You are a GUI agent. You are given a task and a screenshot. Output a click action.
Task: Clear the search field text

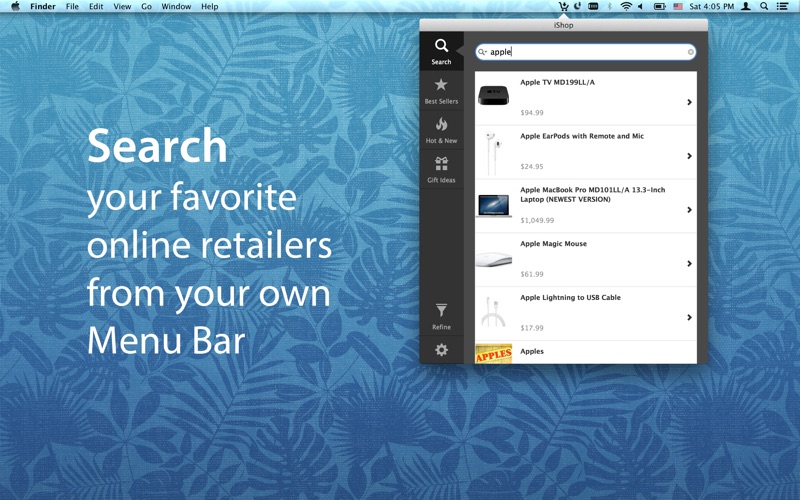[690, 52]
